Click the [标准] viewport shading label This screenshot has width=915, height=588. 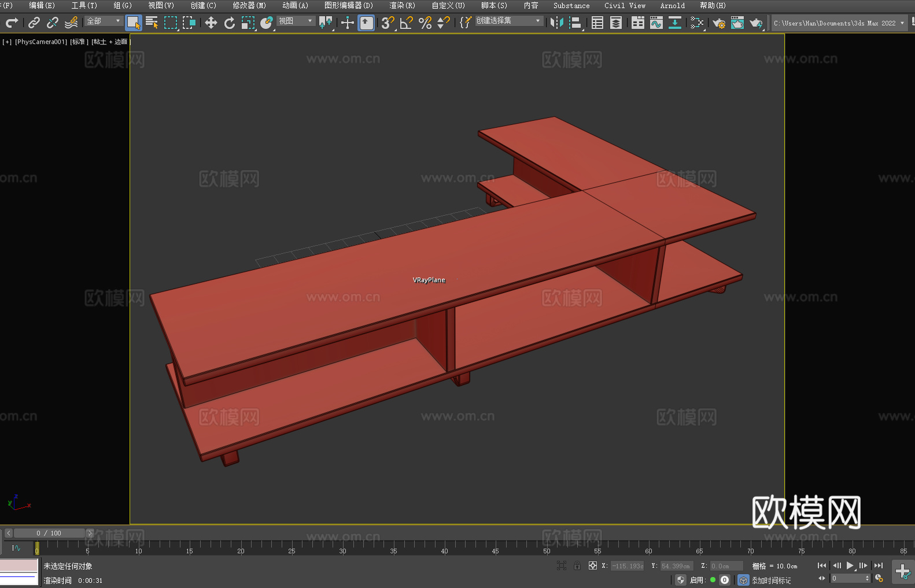point(79,42)
